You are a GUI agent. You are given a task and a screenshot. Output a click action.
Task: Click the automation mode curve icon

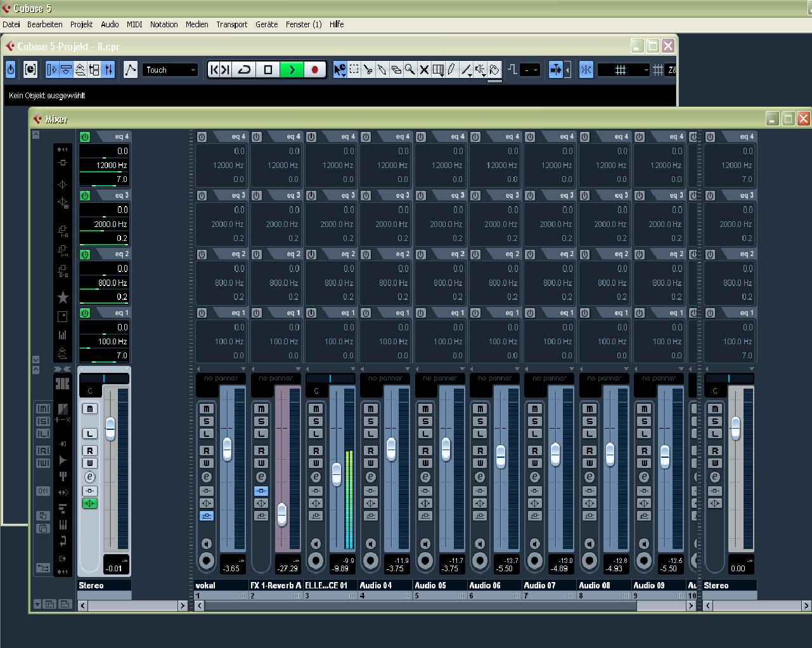click(130, 70)
